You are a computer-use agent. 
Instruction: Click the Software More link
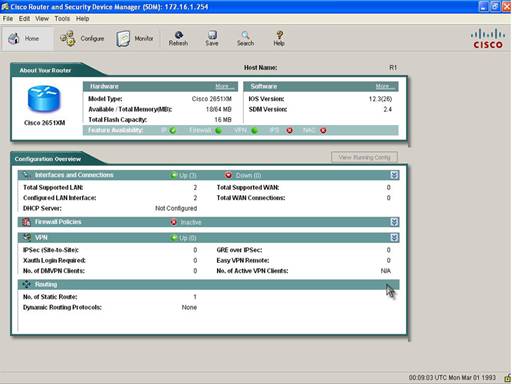(x=385, y=87)
